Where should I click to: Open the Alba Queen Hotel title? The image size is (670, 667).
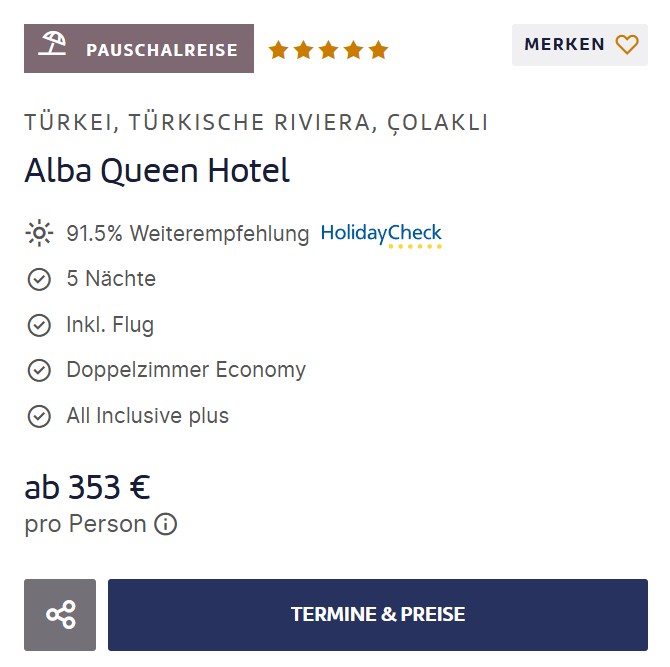tap(157, 171)
